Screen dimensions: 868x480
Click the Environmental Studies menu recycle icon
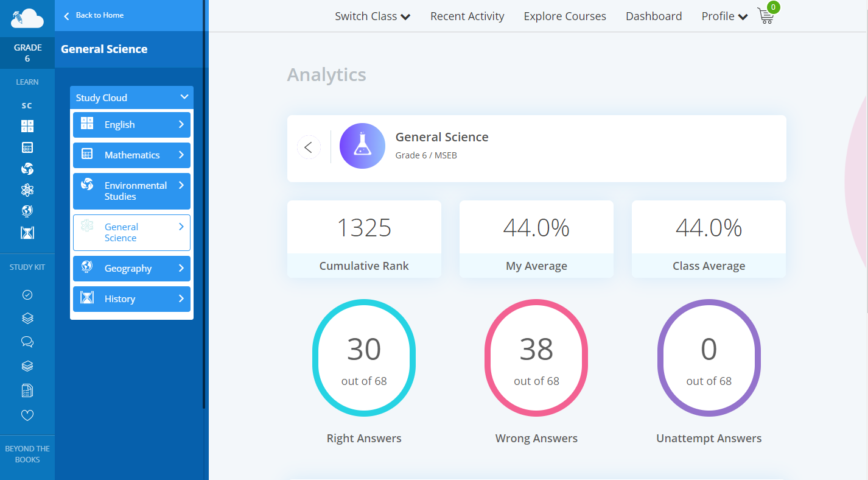pos(87,184)
